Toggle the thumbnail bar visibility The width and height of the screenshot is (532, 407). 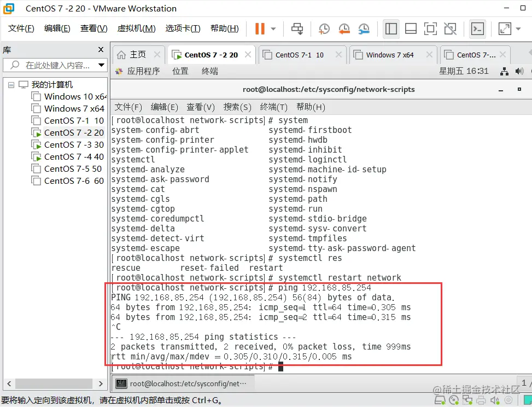point(411,28)
